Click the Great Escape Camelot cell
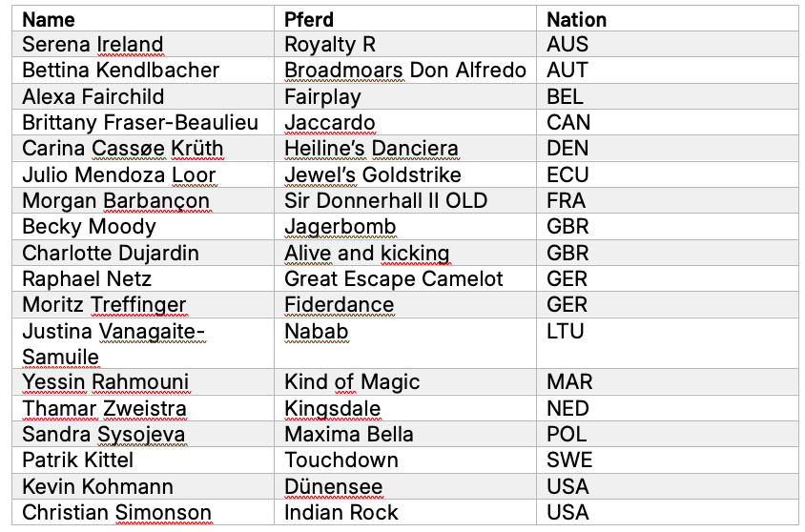This screenshot has width=805, height=532. (394, 279)
